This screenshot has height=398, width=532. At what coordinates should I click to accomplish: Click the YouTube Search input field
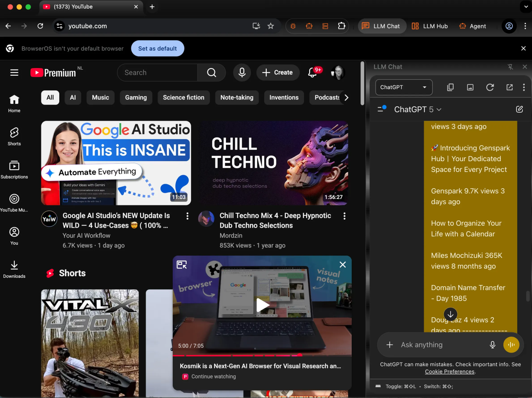[x=158, y=72]
